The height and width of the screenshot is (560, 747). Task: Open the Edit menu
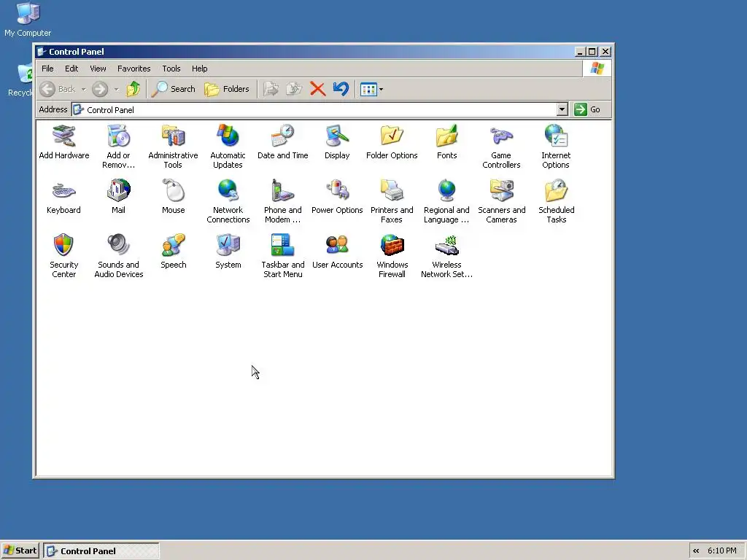[x=71, y=69]
